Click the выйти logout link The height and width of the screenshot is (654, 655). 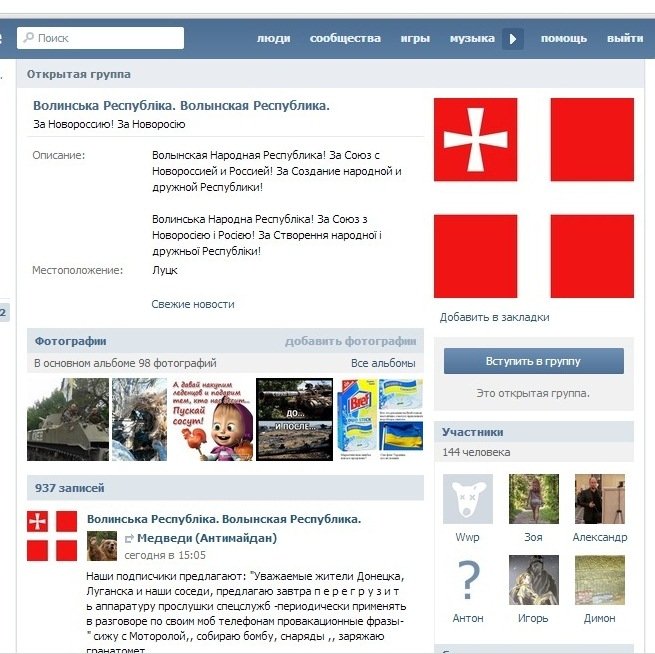(x=624, y=39)
